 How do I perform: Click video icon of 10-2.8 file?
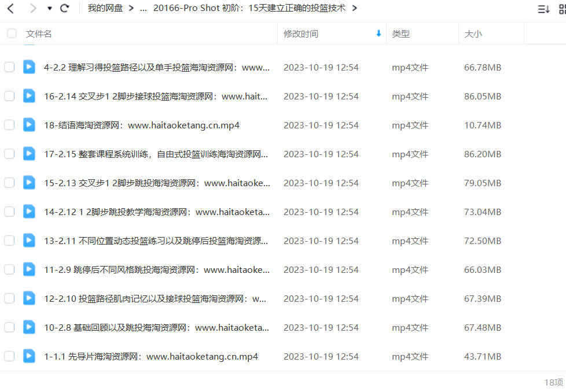(x=30, y=327)
